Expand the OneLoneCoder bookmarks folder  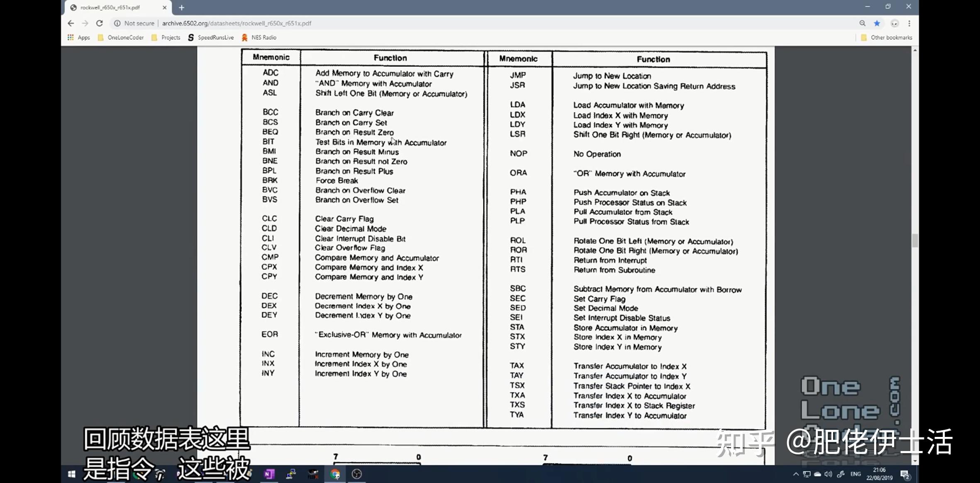click(x=121, y=37)
